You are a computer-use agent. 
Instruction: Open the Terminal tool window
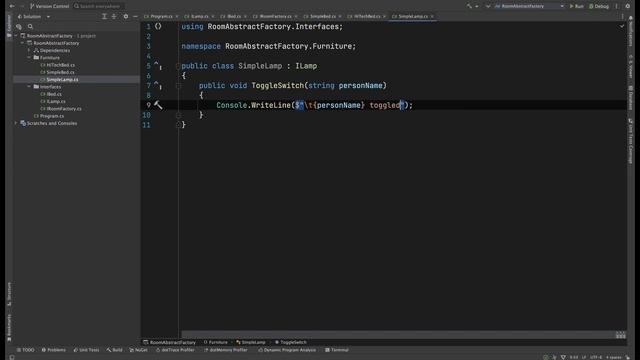coord(337,350)
